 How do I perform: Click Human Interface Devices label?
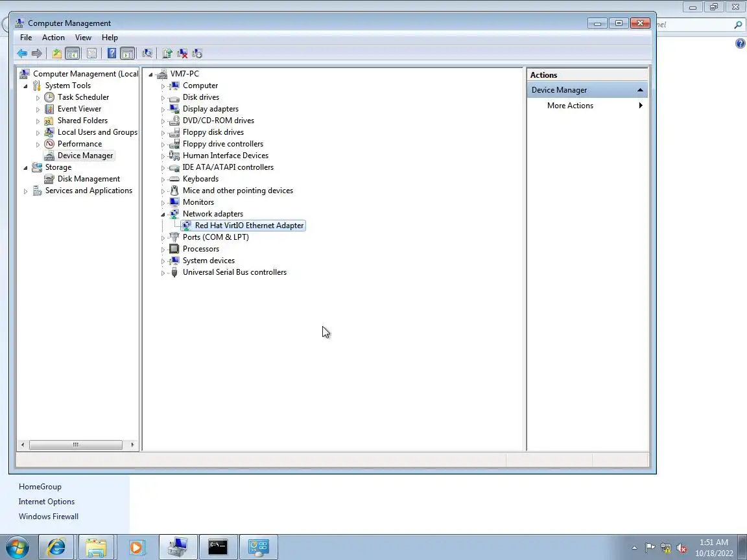(226, 156)
